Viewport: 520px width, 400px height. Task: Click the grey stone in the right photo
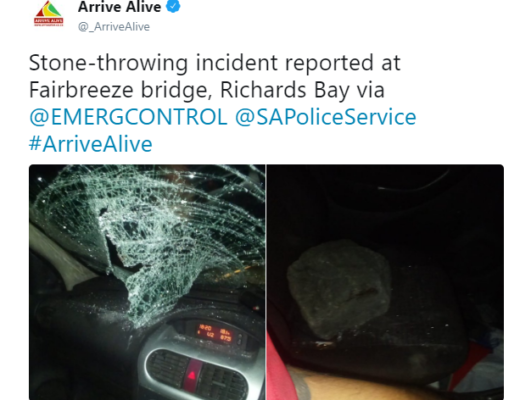click(x=338, y=288)
